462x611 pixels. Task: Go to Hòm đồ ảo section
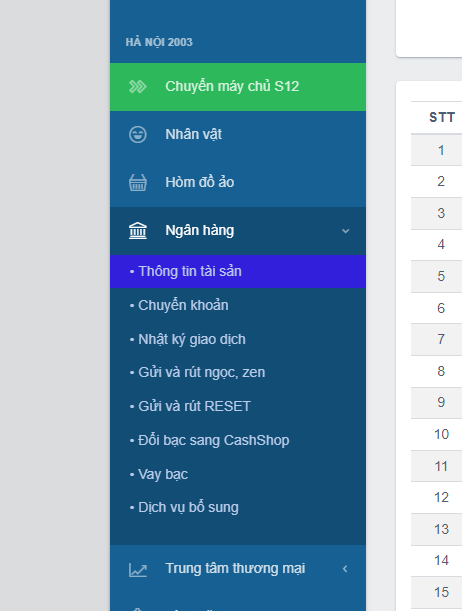pyautogui.click(x=238, y=183)
